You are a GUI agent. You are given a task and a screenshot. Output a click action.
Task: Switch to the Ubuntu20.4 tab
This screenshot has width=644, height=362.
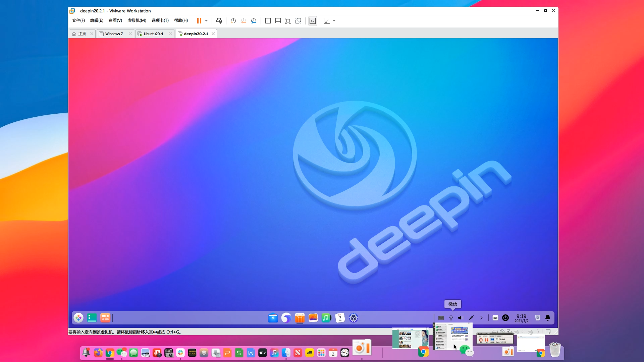tap(153, 34)
